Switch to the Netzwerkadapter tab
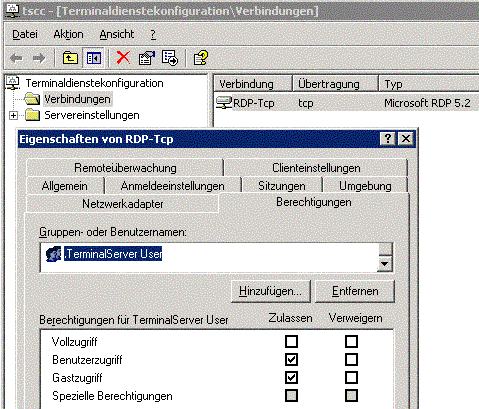479x409 pixels. [123, 204]
